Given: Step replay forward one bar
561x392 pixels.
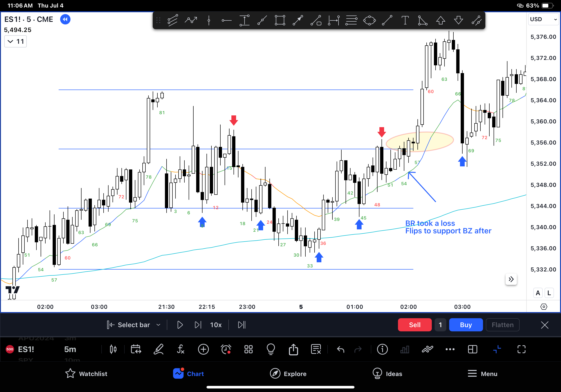Looking at the screenshot, I should click(x=198, y=325).
